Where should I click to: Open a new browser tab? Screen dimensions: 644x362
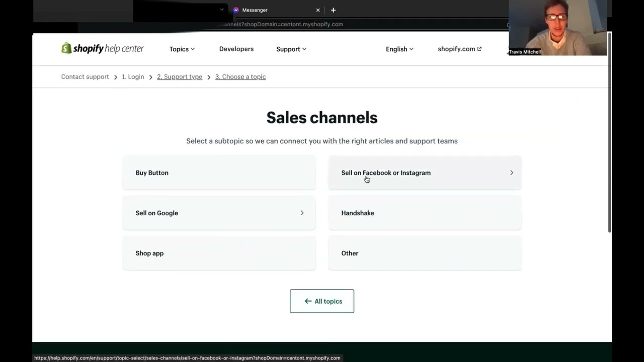(333, 10)
